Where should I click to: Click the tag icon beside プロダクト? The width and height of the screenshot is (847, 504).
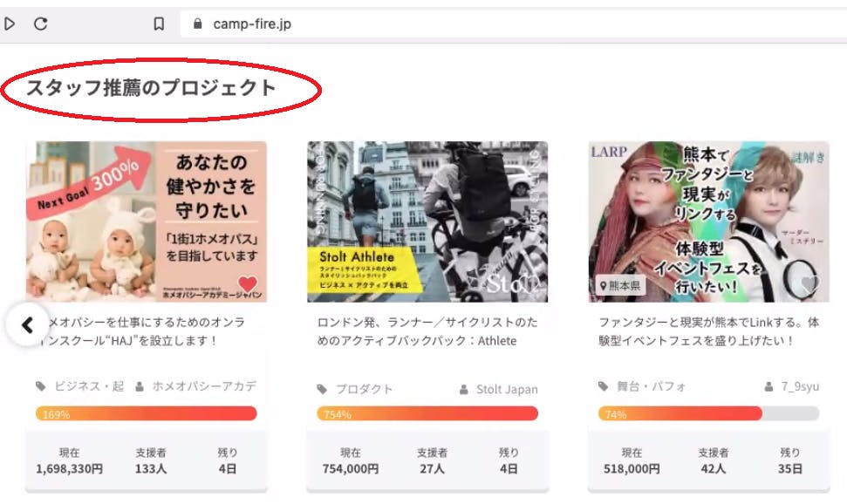(322, 389)
